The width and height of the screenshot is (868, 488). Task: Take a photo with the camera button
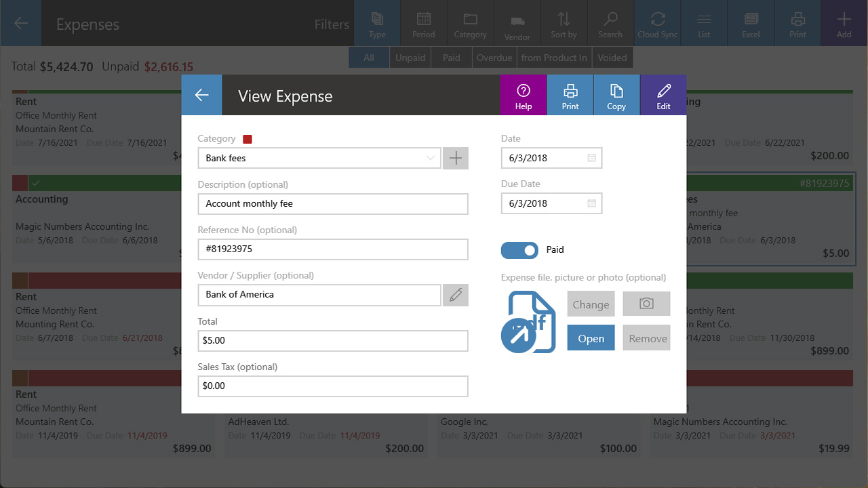pyautogui.click(x=646, y=304)
